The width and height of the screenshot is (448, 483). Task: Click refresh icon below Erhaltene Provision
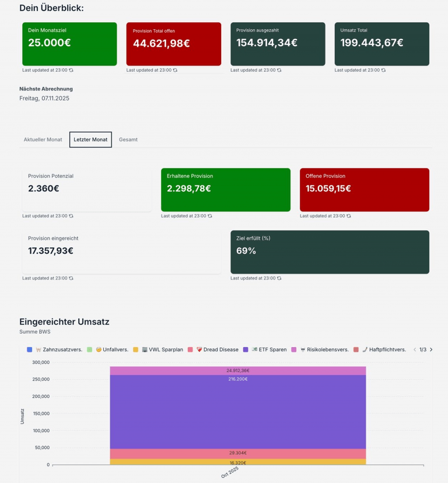(x=210, y=216)
